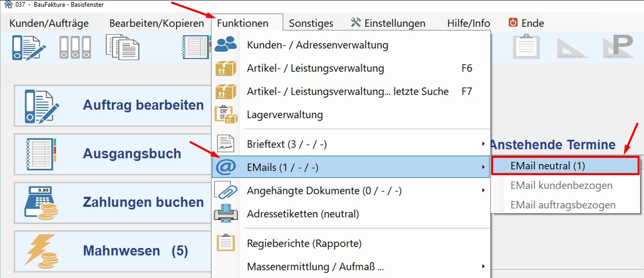Choose Lagerverwaltung from the Funktionen menu
The width and height of the screenshot is (644, 278).
[285, 115]
